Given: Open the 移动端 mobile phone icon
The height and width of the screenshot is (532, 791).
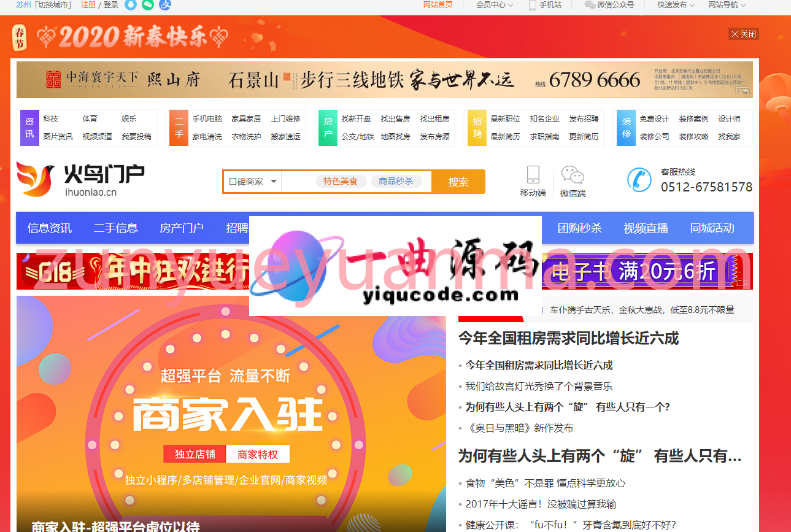Looking at the screenshot, I should [533, 174].
